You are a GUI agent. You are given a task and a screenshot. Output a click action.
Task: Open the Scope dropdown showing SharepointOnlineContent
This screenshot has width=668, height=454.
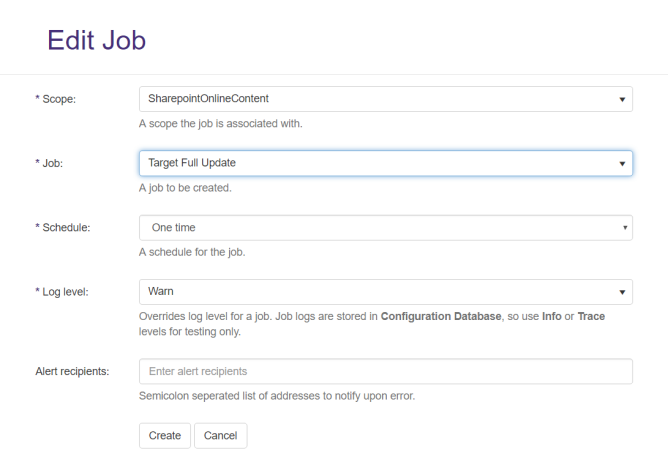385,99
